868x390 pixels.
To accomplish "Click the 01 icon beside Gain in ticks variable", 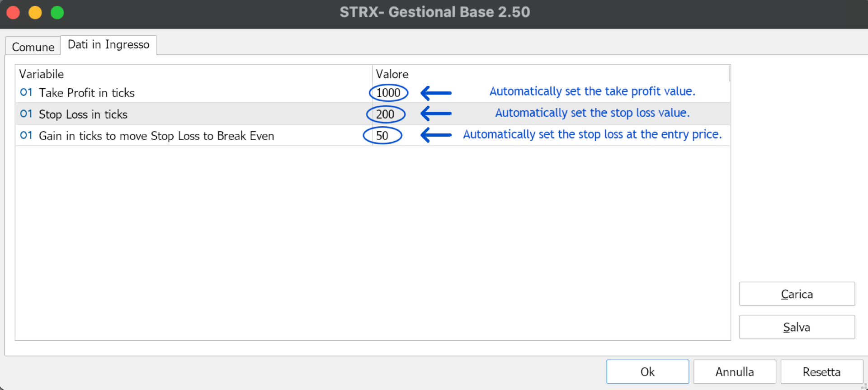I will (x=26, y=135).
